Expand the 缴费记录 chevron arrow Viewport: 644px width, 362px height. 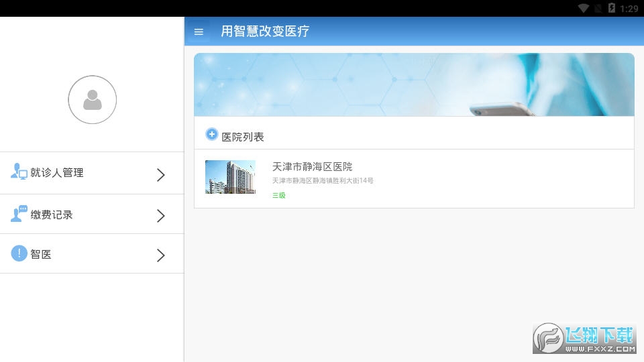160,215
